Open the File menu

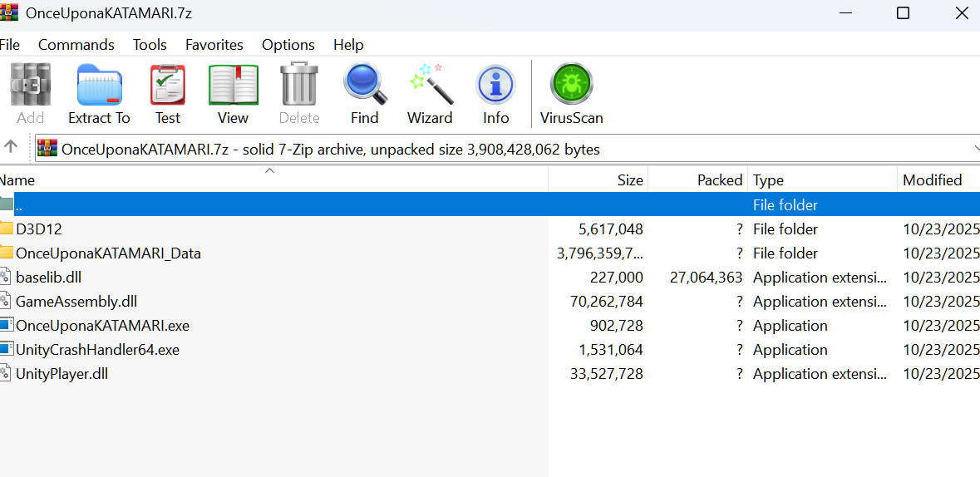9,45
